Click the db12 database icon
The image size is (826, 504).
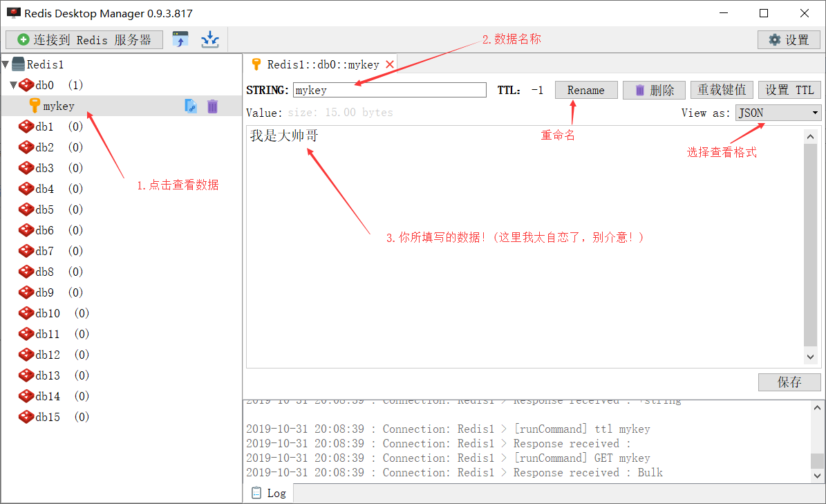tap(26, 355)
